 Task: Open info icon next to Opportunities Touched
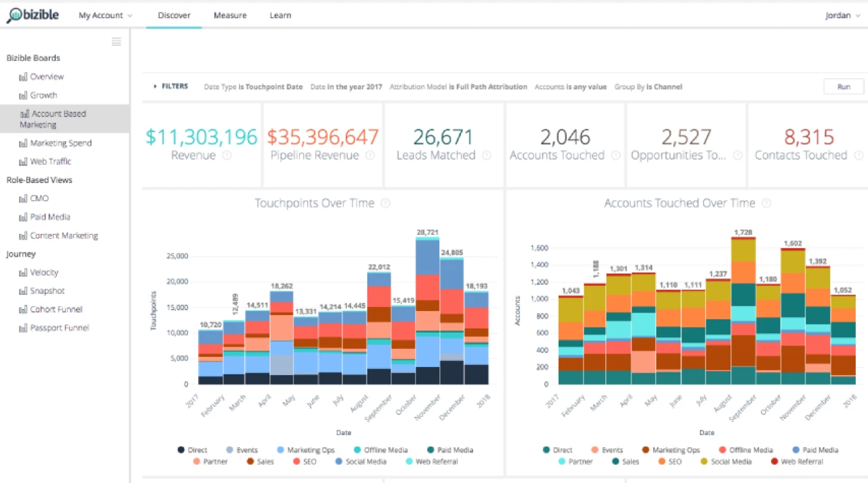(x=738, y=155)
